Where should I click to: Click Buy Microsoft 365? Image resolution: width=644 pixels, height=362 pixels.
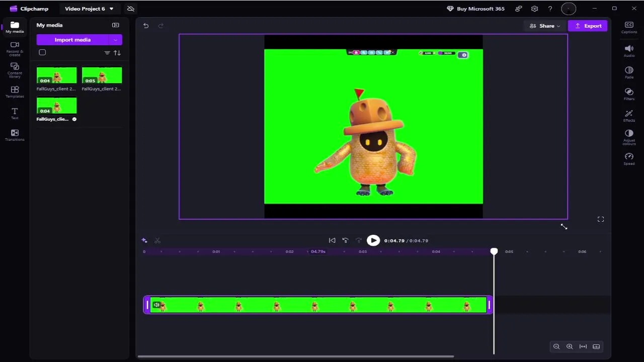pos(475,9)
